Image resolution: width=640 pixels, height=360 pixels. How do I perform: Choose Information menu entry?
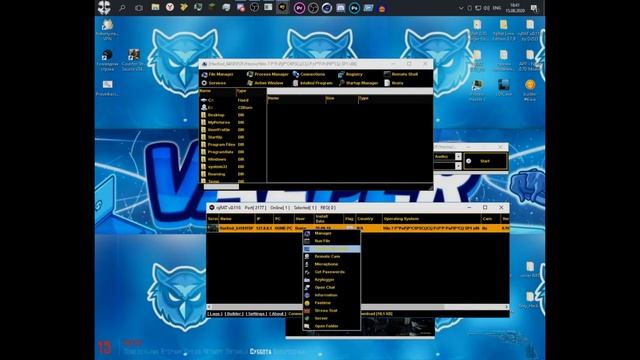click(331, 296)
